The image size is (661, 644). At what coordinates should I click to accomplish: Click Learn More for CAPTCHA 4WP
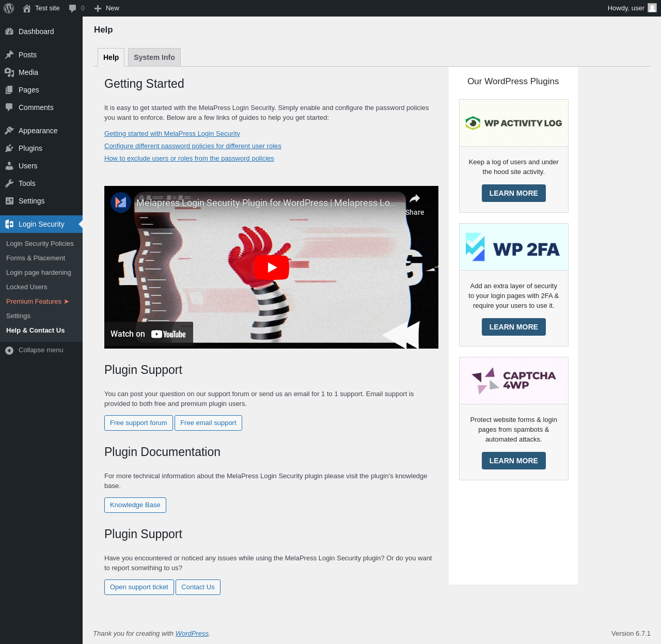coord(514,461)
